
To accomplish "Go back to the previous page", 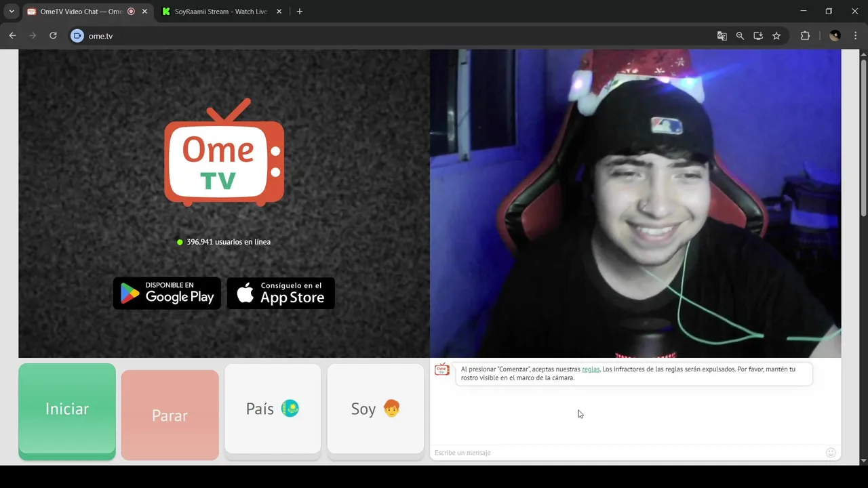I will (12, 36).
